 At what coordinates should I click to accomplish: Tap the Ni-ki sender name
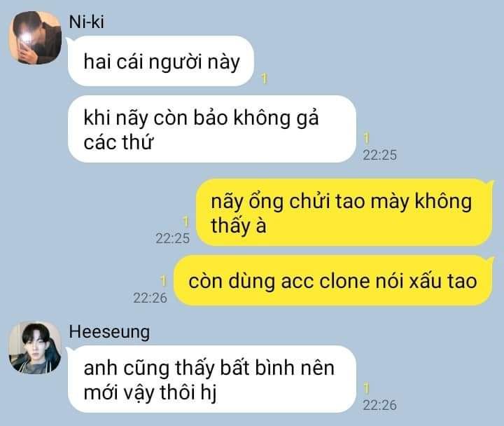[x=87, y=22]
